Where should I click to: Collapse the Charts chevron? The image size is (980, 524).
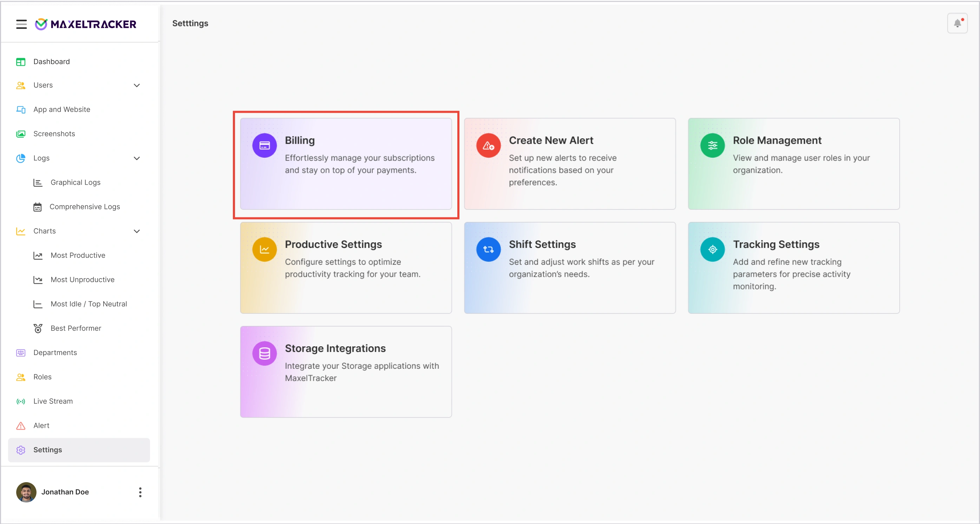pos(137,231)
